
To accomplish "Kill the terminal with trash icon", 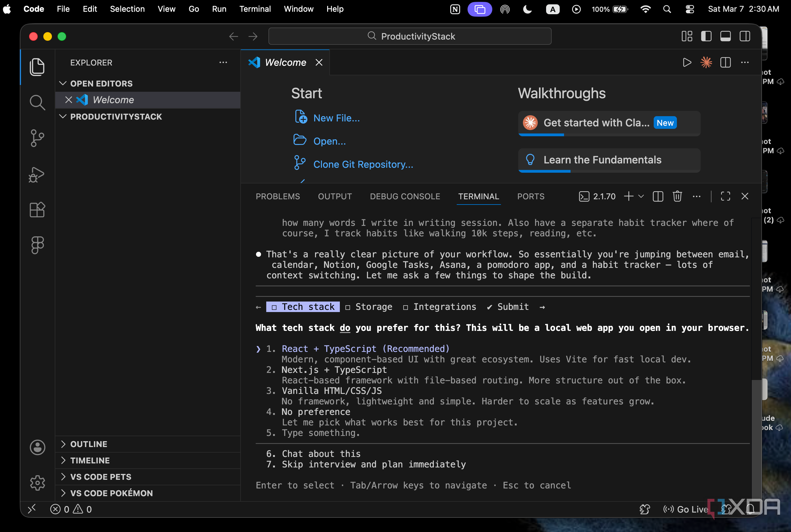I will pyautogui.click(x=677, y=196).
